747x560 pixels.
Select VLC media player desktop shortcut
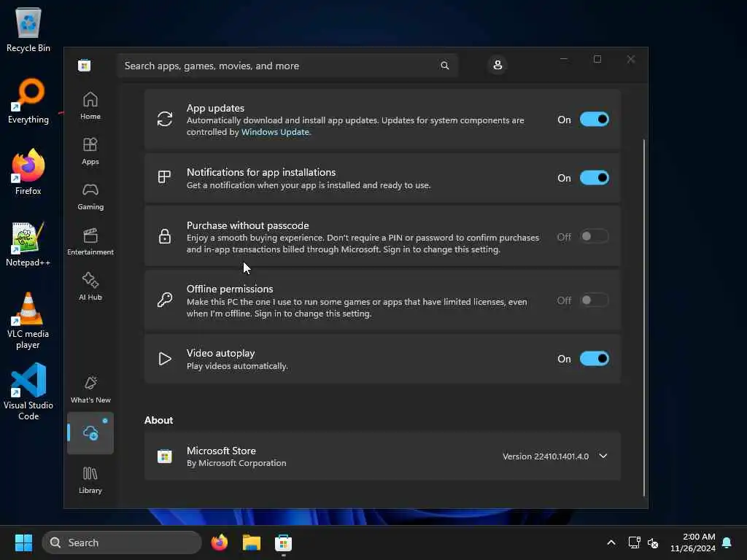click(x=28, y=321)
